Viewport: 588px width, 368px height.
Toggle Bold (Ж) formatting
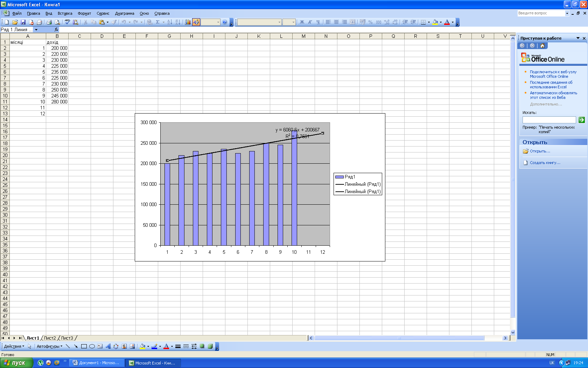(302, 22)
